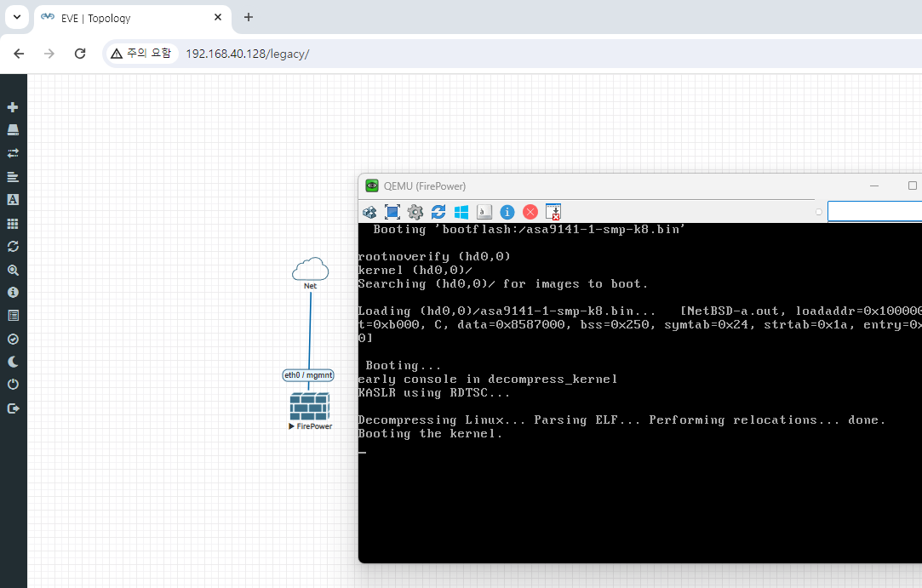
Task: Open the Nodes list in EVE sidebar
Action: [13, 130]
